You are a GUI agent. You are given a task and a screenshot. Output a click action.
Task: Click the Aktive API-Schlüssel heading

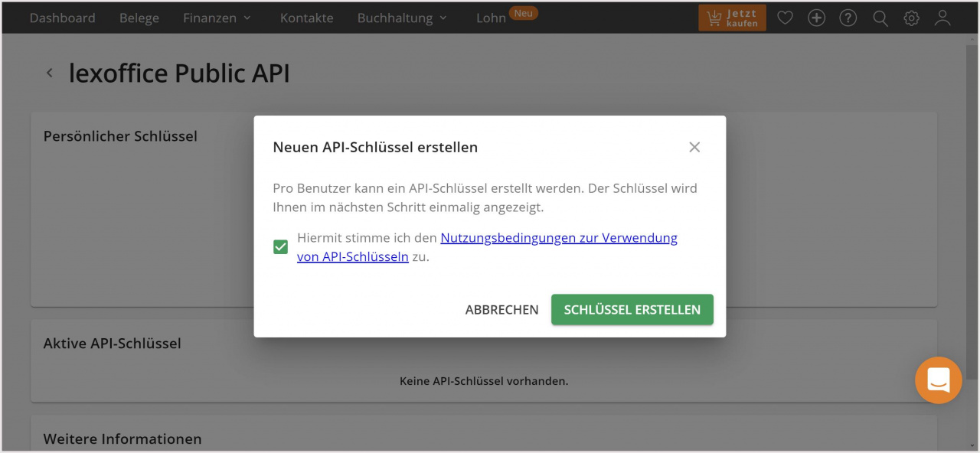tap(113, 344)
